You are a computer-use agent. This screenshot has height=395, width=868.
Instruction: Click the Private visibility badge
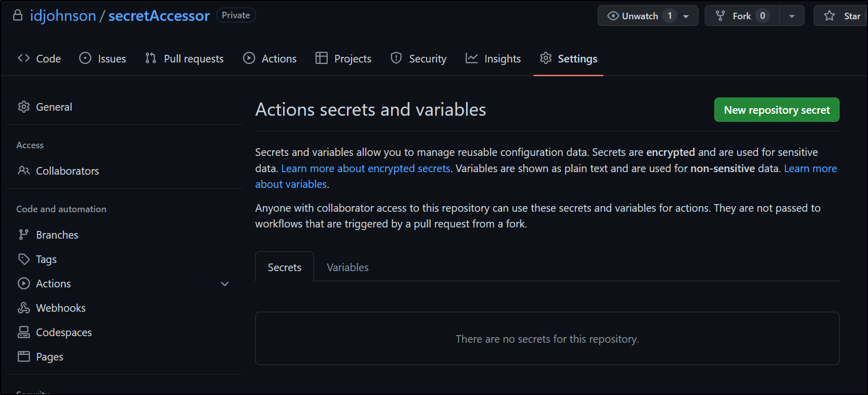[236, 15]
